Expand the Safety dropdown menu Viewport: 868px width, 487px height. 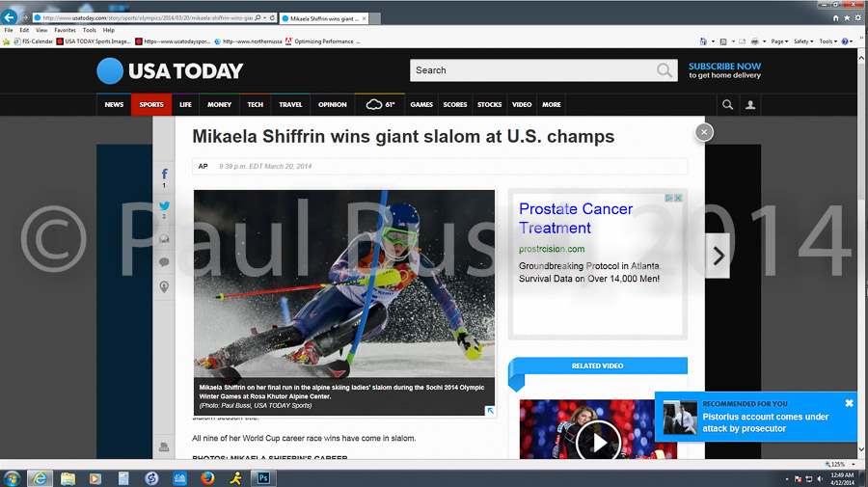click(x=803, y=41)
